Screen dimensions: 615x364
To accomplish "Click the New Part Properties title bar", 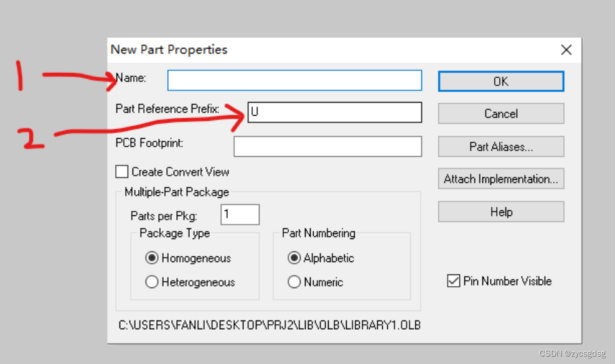I will [x=311, y=50].
